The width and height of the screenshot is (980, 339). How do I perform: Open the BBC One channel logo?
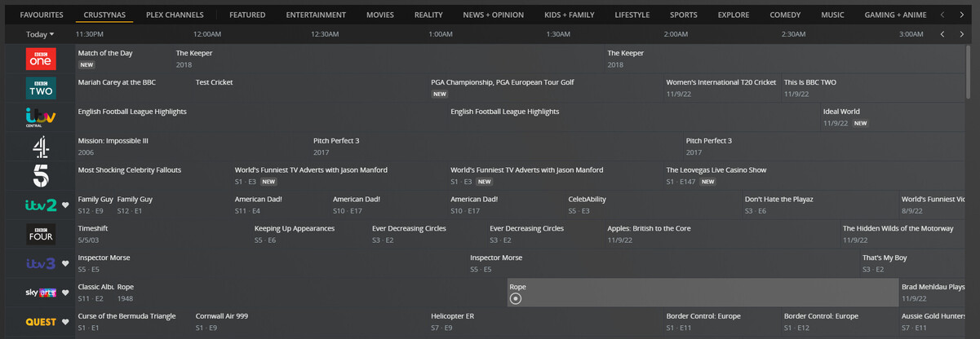pos(41,59)
